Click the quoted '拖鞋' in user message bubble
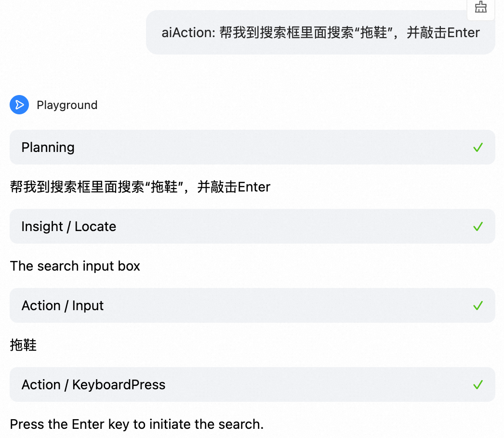 (x=373, y=33)
